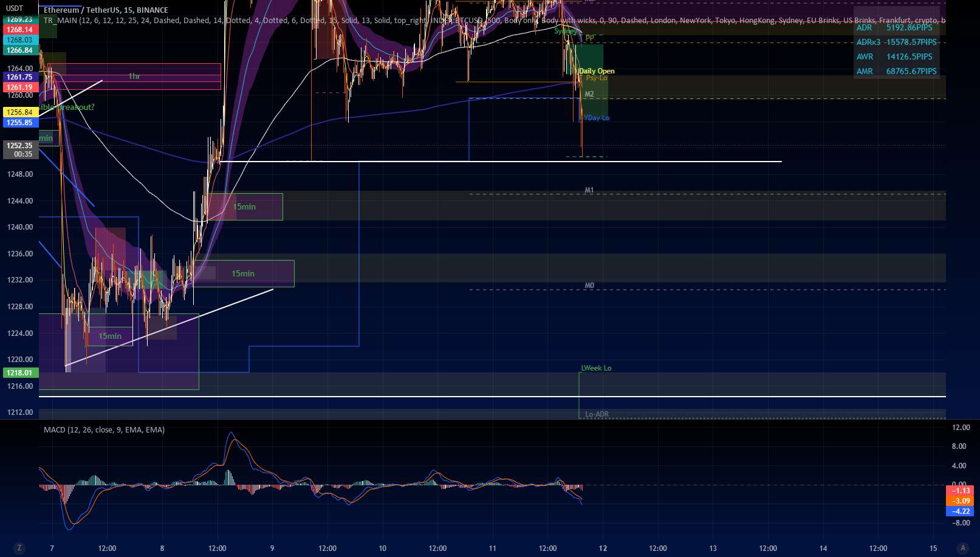Image resolution: width=980 pixels, height=557 pixels.
Task: Click date label 14 on time axis
Action: coord(823,548)
